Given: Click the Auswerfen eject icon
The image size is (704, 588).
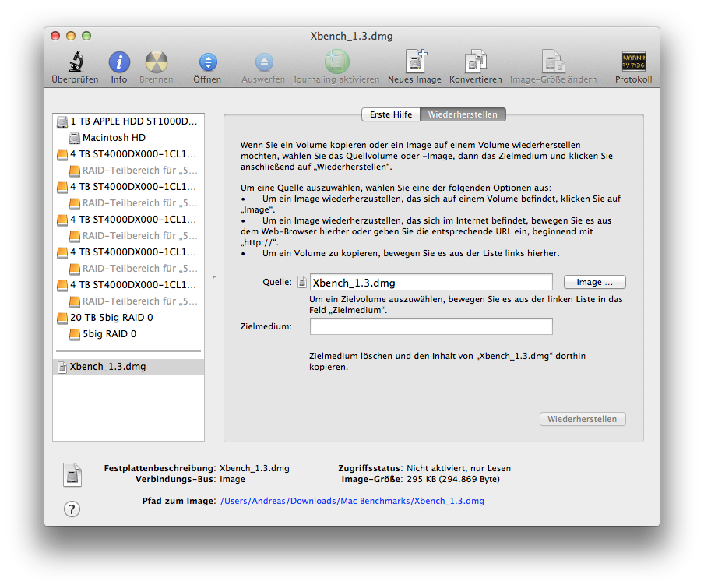Looking at the screenshot, I should [264, 62].
